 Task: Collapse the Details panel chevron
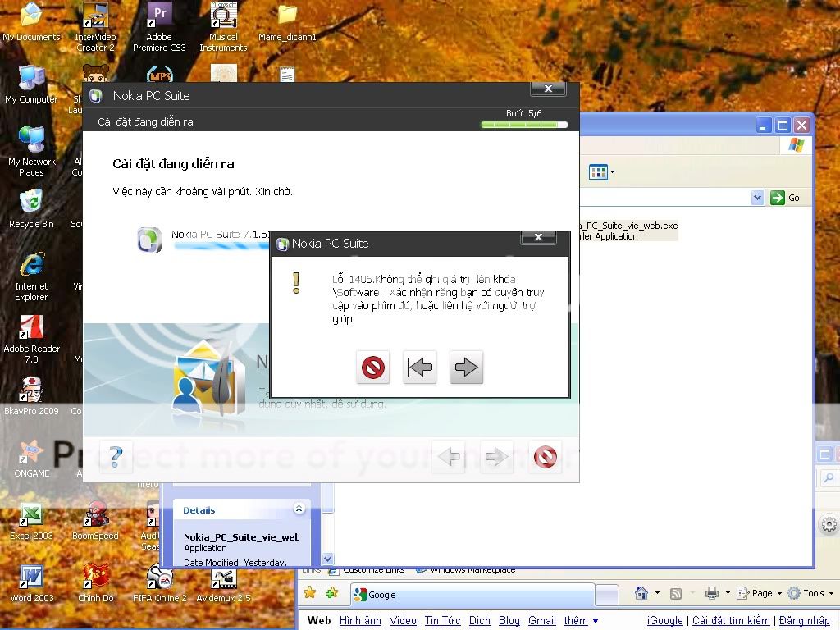click(x=299, y=509)
